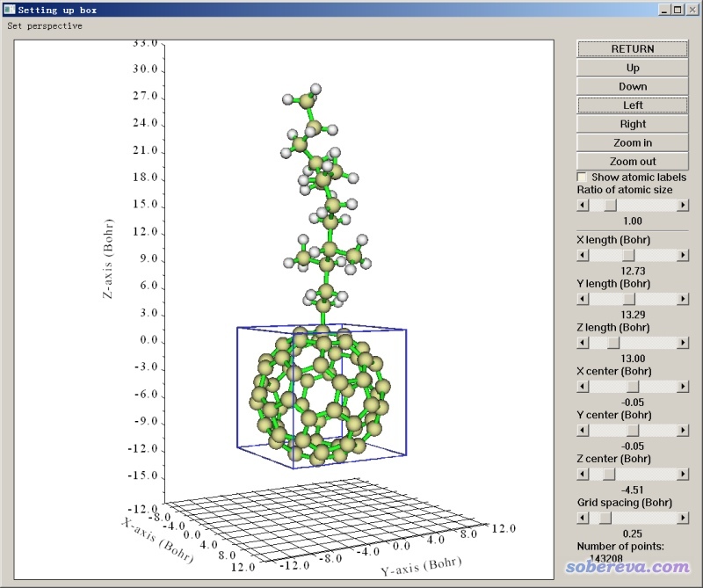
Task: Decrease Y center using left arrow
Action: [583, 430]
